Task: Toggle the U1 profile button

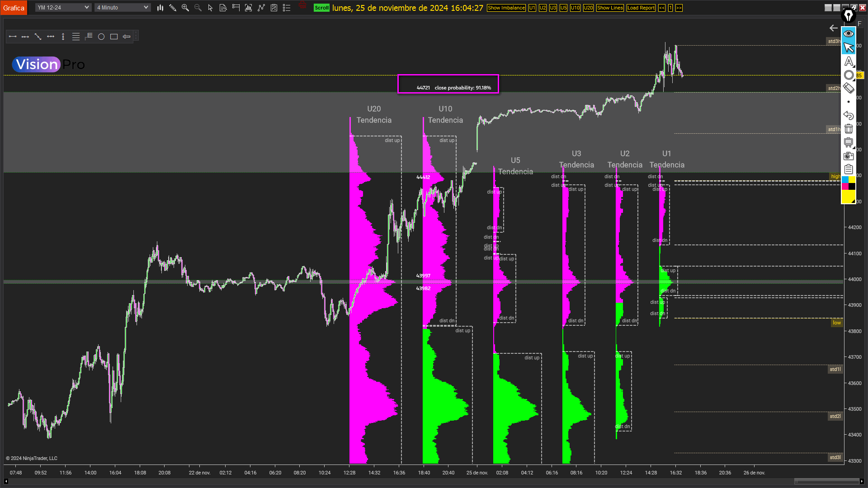Action: click(532, 8)
